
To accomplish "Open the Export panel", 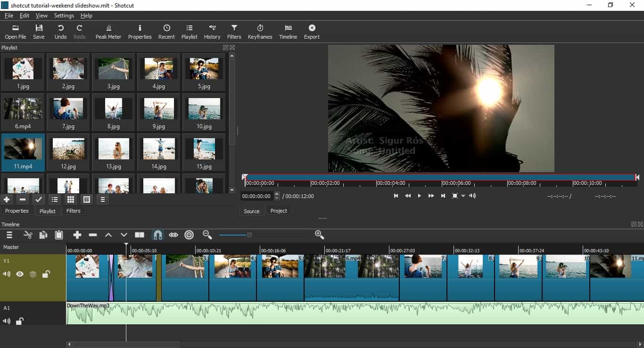I will point(312,32).
